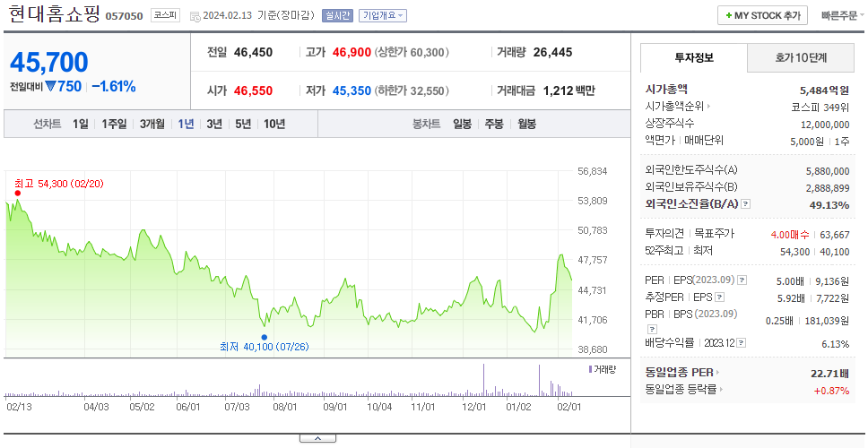Open the 빠른주문 dropdown
Image resolution: width=868 pixels, height=448 pixels.
843,15
